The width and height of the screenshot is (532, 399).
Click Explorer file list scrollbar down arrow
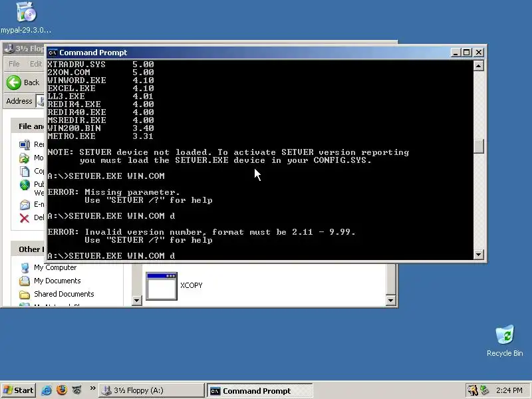[390, 301]
